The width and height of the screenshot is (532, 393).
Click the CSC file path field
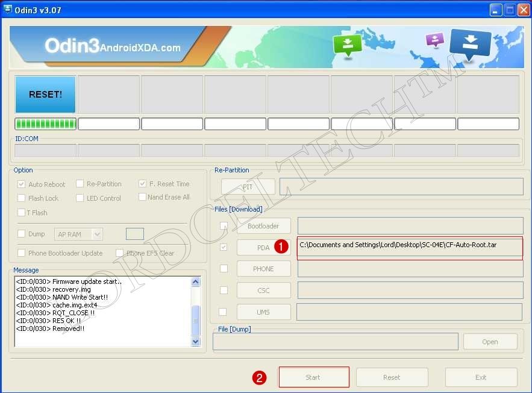[410, 291]
